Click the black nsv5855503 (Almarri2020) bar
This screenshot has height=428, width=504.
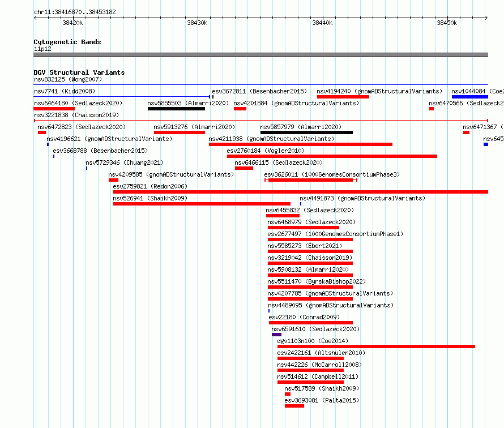pyautogui.click(x=176, y=109)
